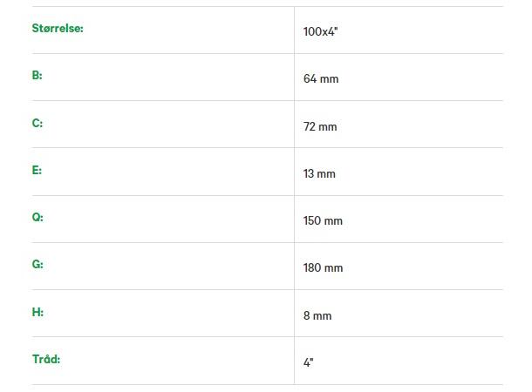Image resolution: width=532 pixels, height=392 pixels.
Task: Select the H: dimension label
Action: [x=38, y=312]
